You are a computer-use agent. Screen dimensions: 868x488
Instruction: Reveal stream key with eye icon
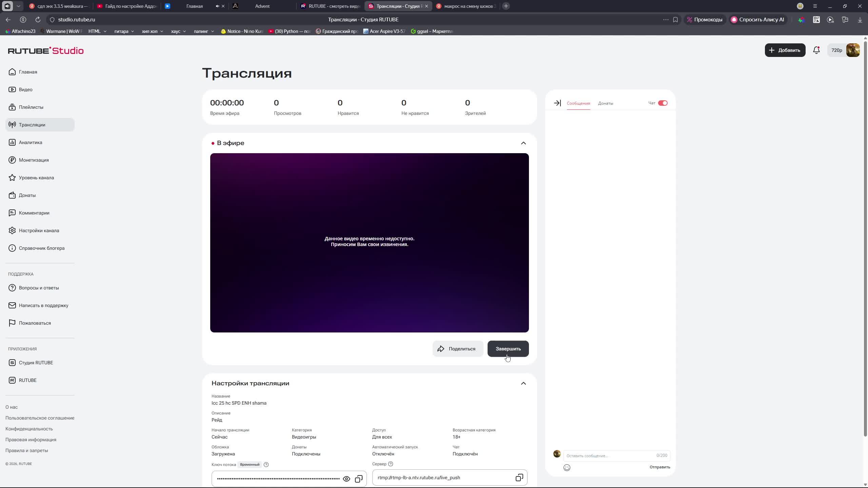tap(346, 479)
